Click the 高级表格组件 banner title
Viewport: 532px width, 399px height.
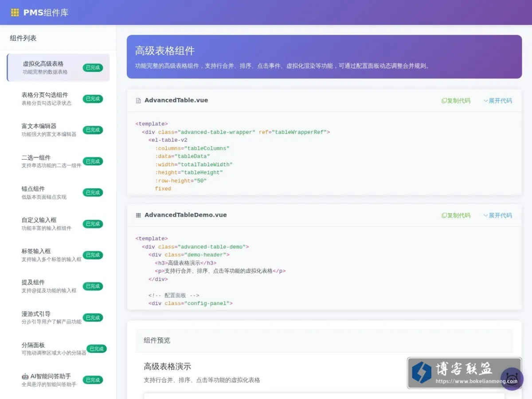tap(165, 51)
